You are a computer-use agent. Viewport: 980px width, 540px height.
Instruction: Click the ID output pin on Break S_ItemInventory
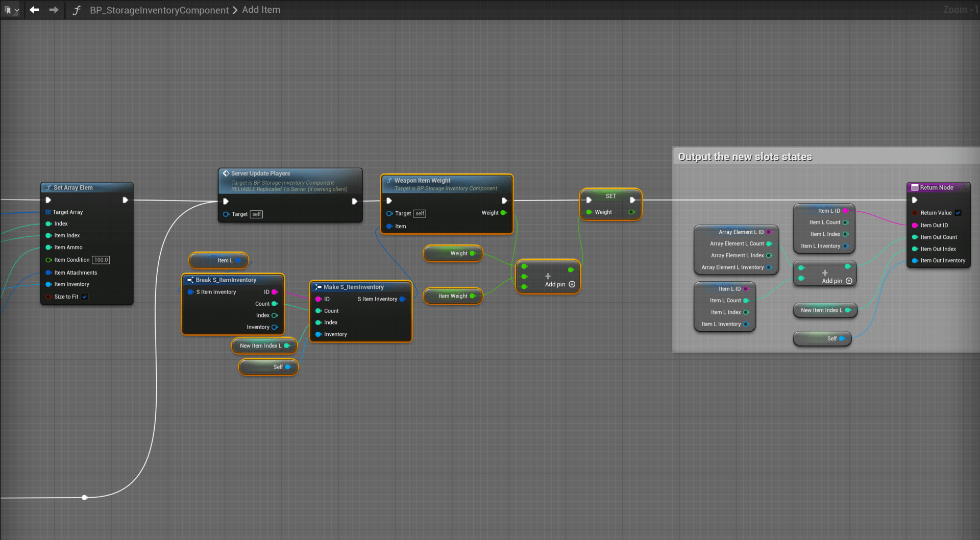point(275,292)
